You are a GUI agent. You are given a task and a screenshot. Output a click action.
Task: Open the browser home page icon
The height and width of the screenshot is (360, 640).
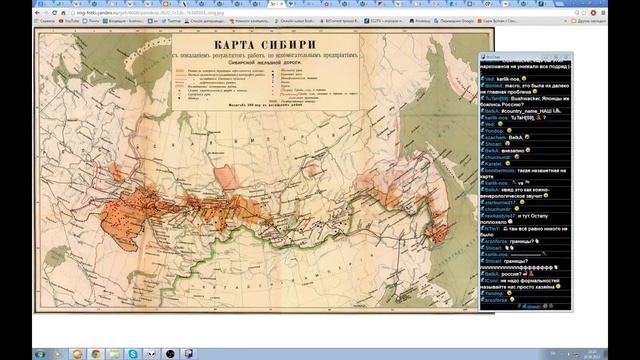[x=63, y=13]
